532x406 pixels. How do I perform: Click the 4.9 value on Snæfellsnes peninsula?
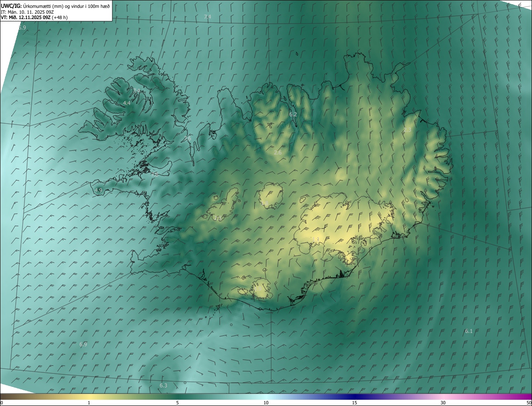(99, 191)
